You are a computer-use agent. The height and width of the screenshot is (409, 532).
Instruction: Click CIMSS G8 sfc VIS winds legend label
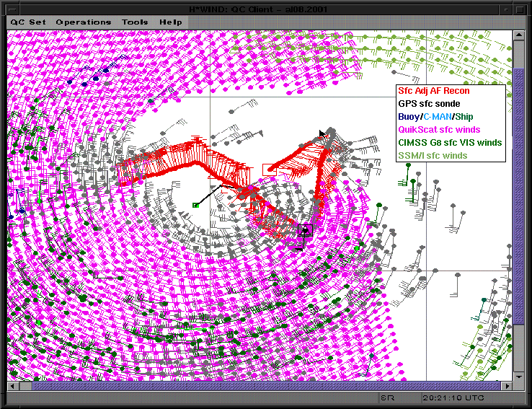click(x=449, y=143)
